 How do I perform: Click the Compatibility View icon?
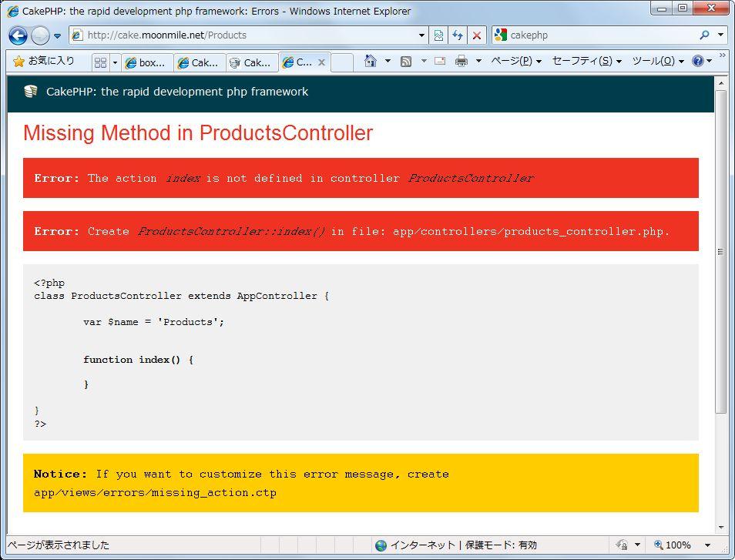[x=438, y=35]
